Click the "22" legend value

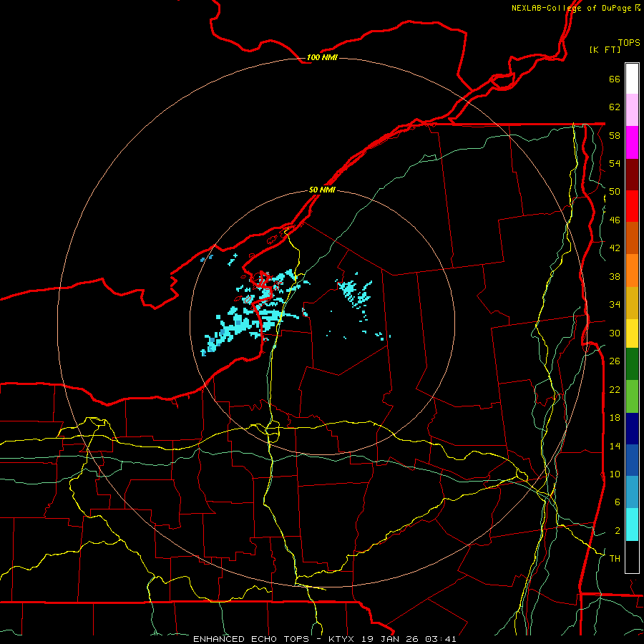coord(615,389)
